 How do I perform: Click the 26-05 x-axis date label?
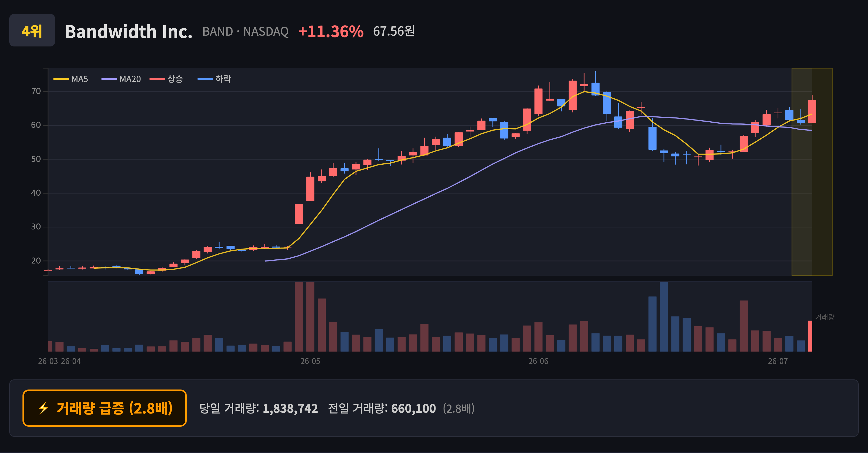pyautogui.click(x=310, y=361)
